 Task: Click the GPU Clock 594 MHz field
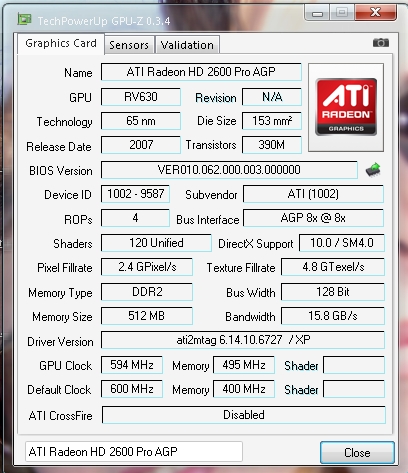click(132, 365)
